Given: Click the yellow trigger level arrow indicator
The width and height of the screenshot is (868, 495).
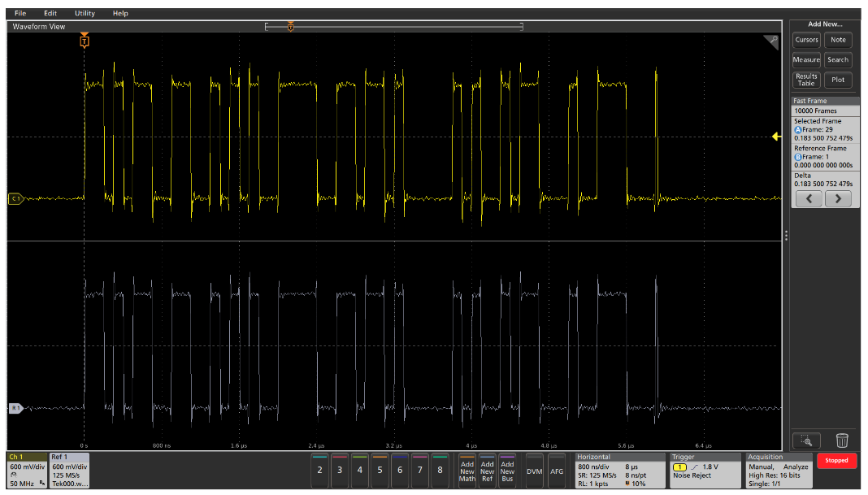Looking at the screenshot, I should tap(776, 137).
